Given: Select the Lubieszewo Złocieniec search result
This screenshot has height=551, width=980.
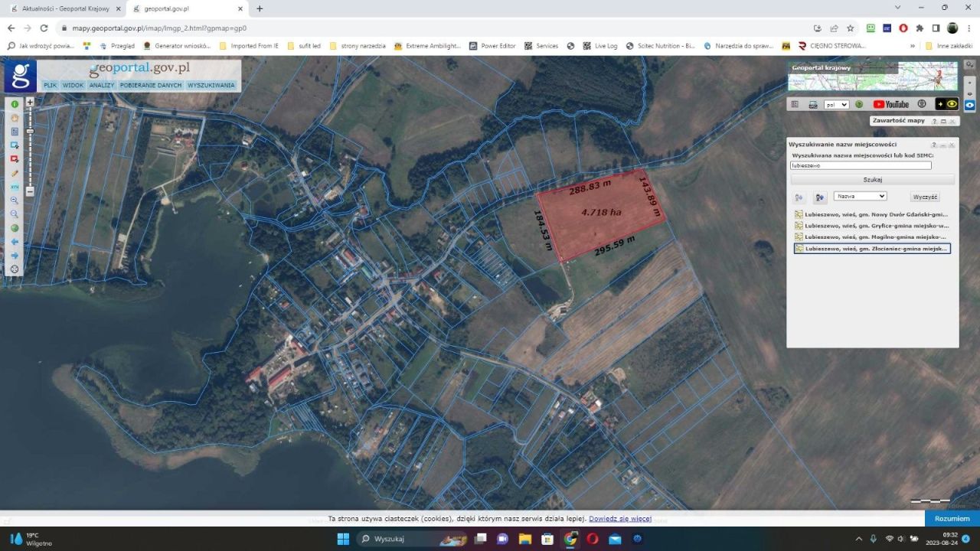Looking at the screenshot, I should tap(873, 248).
